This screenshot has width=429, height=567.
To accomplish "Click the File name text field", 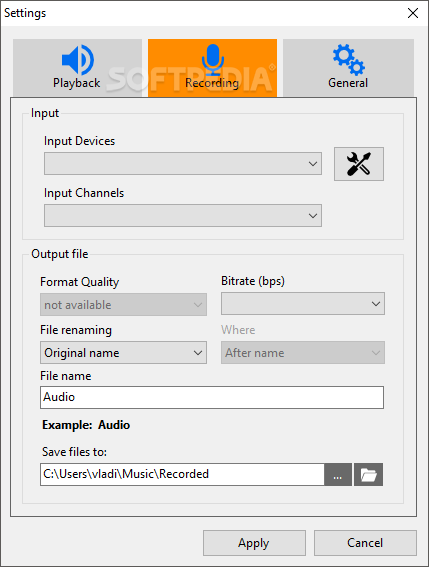I will (212, 397).
